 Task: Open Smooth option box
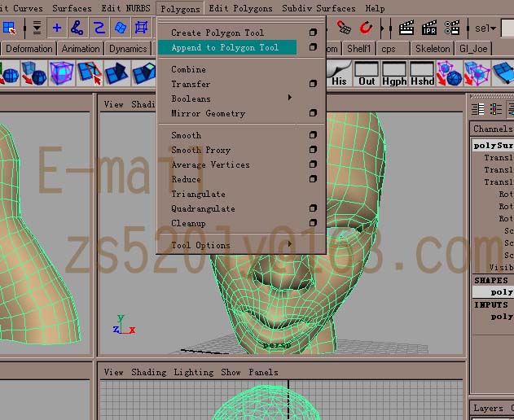coord(313,135)
